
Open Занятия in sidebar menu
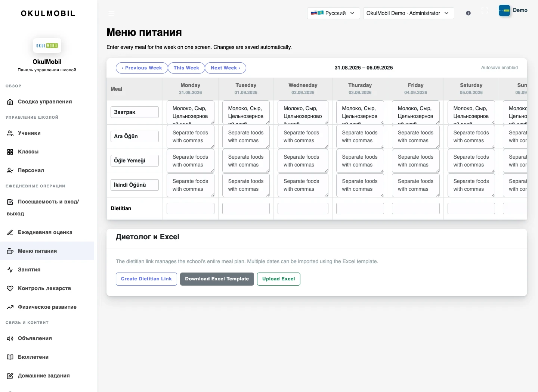point(47,270)
